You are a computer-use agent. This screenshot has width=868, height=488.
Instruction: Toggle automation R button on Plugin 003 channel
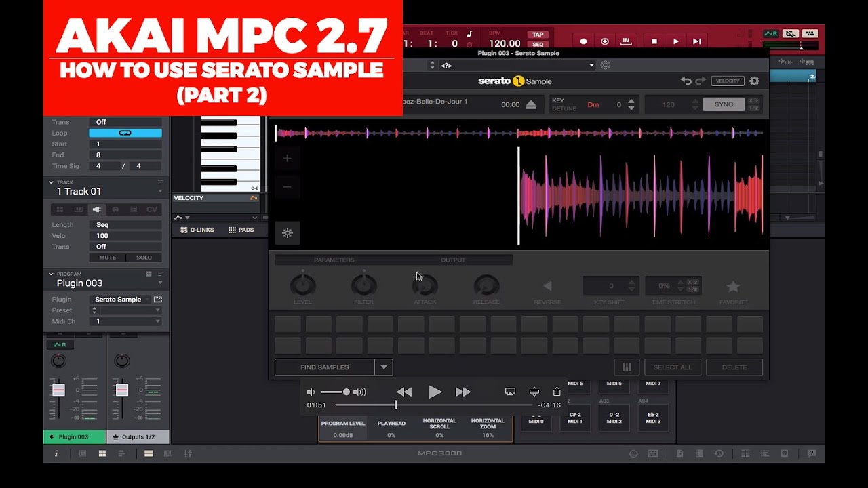click(58, 345)
